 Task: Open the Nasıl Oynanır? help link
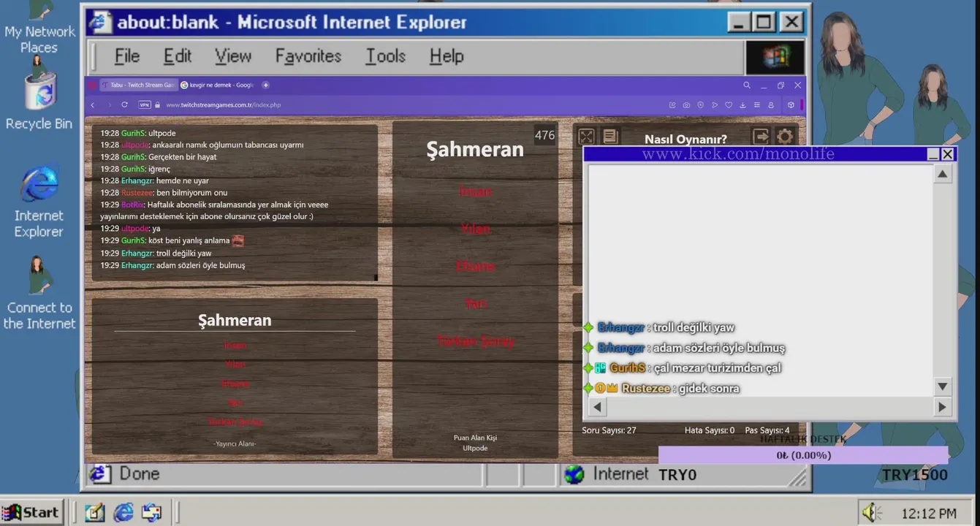click(685, 139)
